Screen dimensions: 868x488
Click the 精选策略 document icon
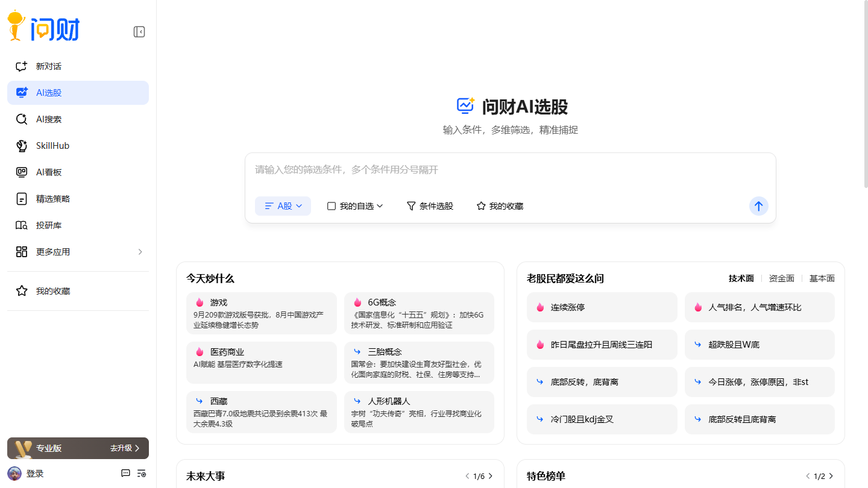point(22,199)
